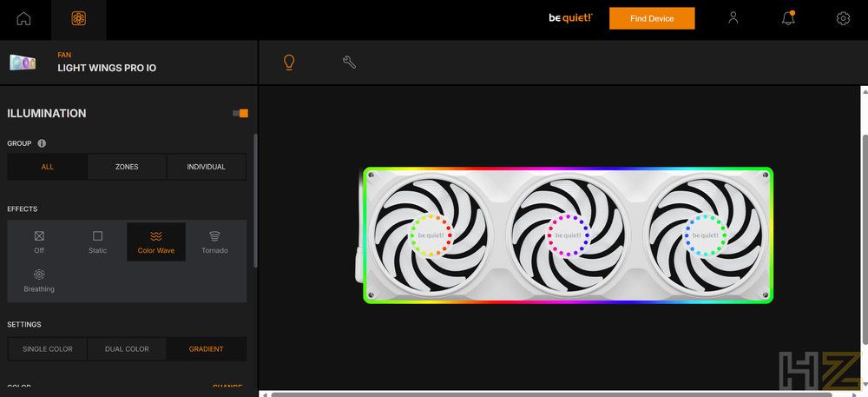Image resolution: width=868 pixels, height=397 pixels.
Task: Open notifications bell icon
Action: click(x=788, y=17)
